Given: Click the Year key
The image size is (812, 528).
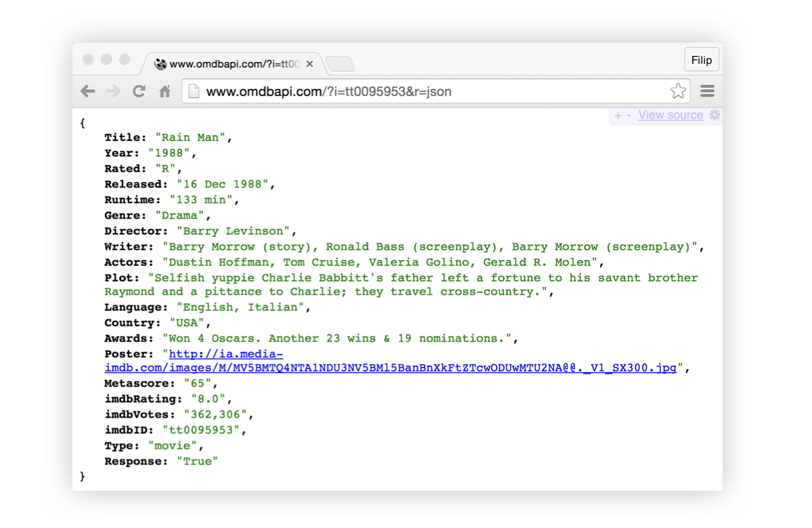Looking at the screenshot, I should tap(122, 153).
